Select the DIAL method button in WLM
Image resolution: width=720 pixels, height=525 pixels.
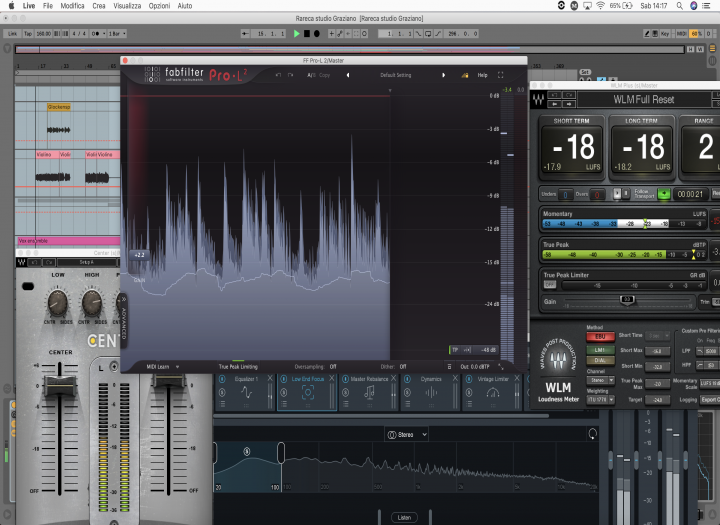600,361
